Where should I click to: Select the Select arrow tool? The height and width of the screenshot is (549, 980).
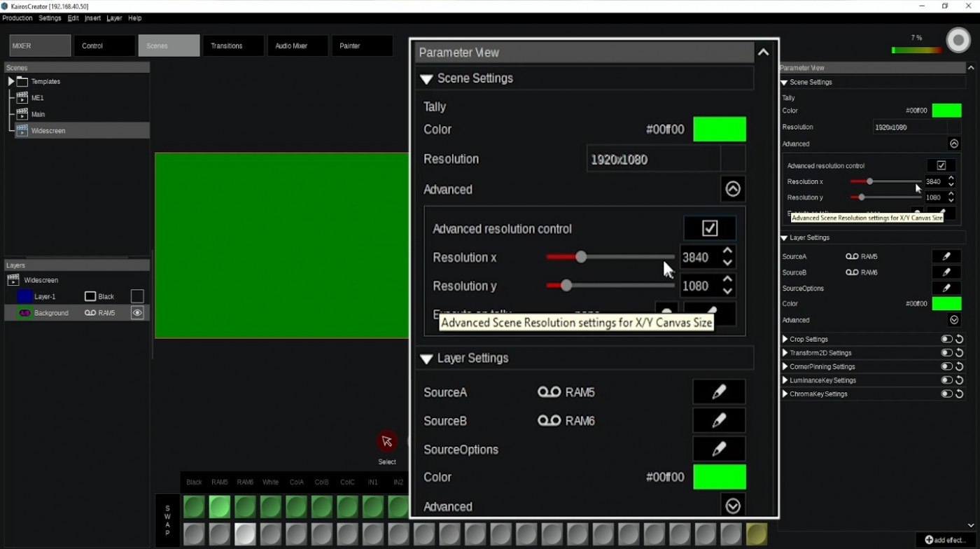click(386, 441)
